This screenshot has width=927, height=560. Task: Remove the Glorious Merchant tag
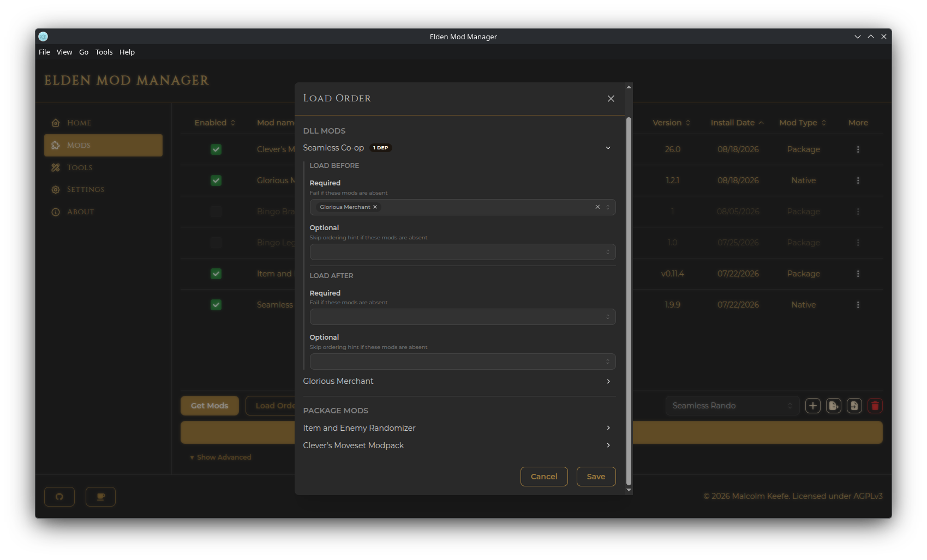[x=375, y=207]
